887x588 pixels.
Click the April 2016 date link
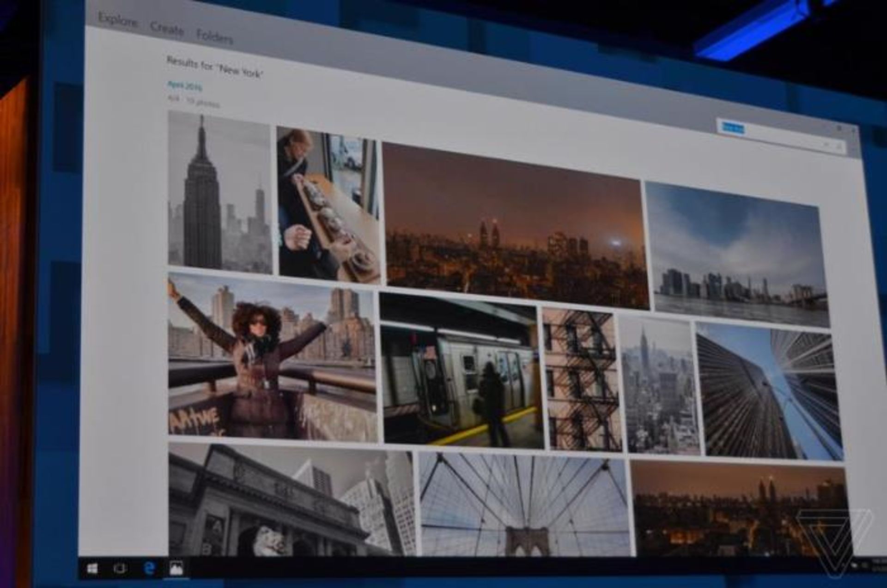click(x=184, y=86)
